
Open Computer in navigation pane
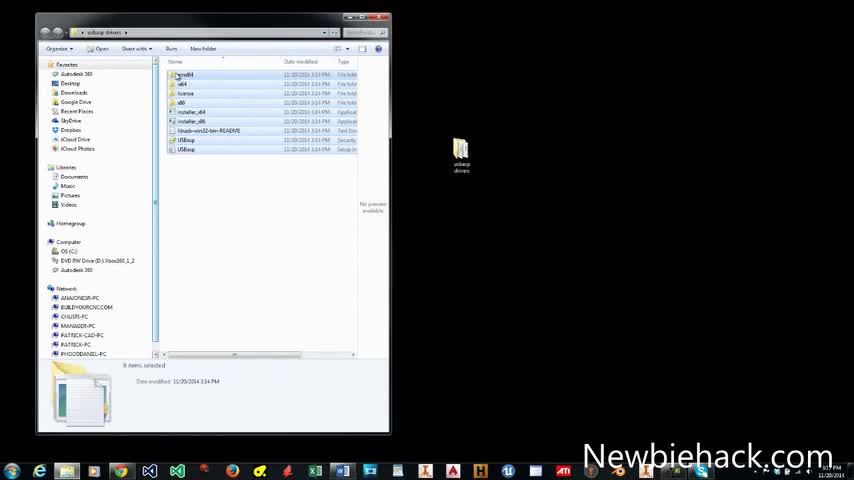click(x=68, y=242)
